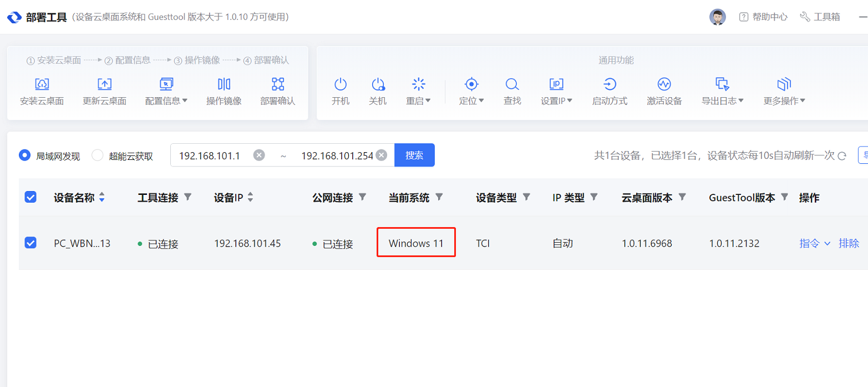Filter the IP 类型 column
The image size is (868, 387).
[594, 197]
